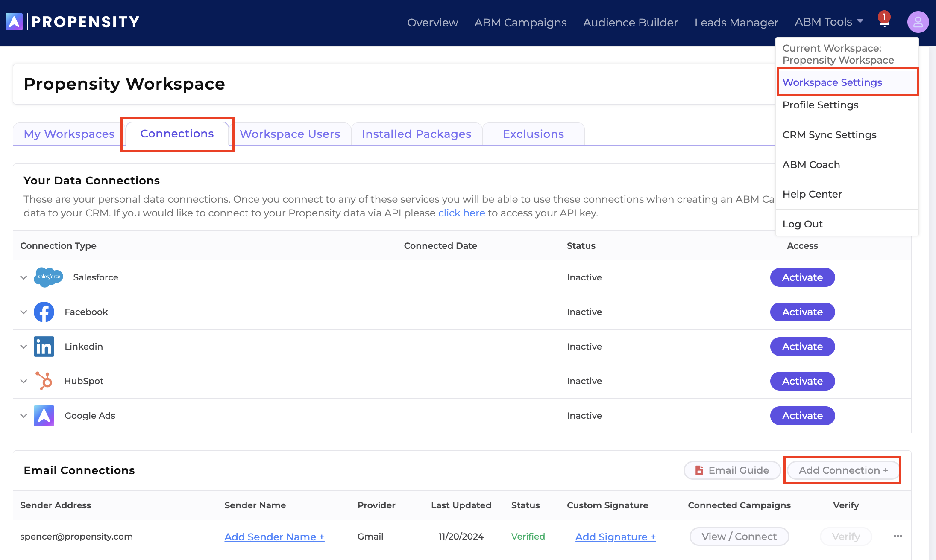Screen dimensions: 936x560
Task: Click the Salesforce Inactive status
Action: point(584,277)
